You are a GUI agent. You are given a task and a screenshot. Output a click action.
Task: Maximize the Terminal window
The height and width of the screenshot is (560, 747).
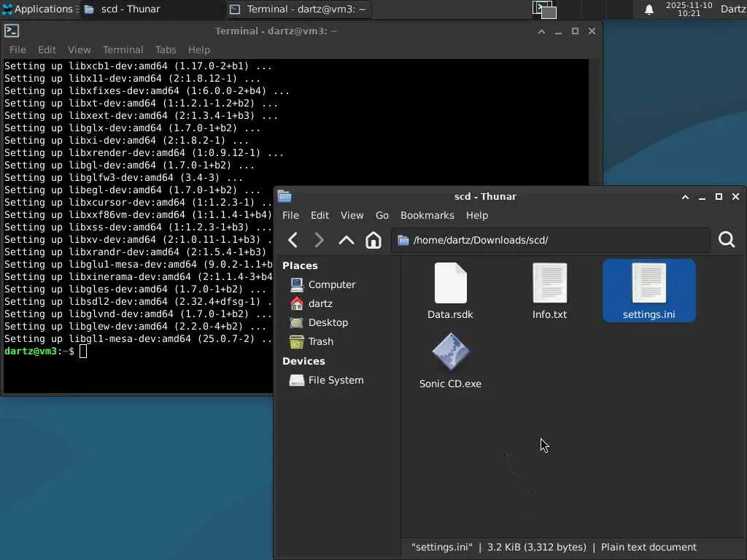(575, 31)
